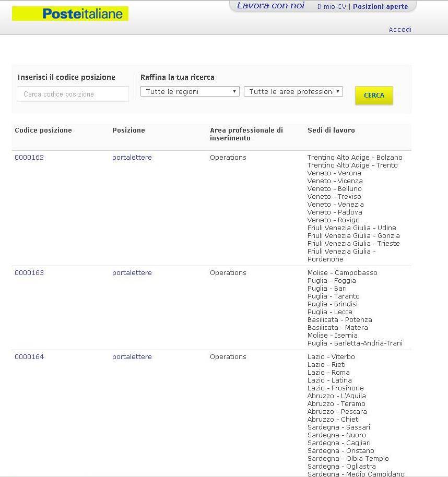Open the Tutte le aree professionali dropdown

293,91
